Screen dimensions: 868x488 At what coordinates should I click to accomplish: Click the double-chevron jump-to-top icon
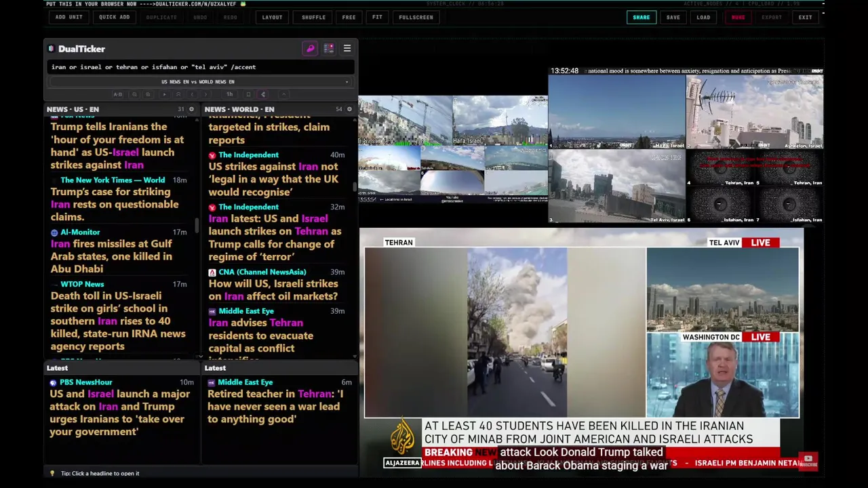coord(178,94)
